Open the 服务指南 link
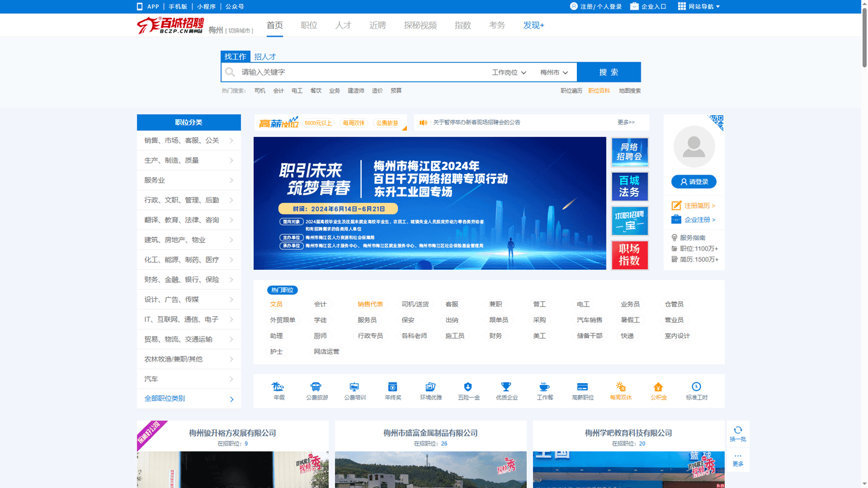 693,238
